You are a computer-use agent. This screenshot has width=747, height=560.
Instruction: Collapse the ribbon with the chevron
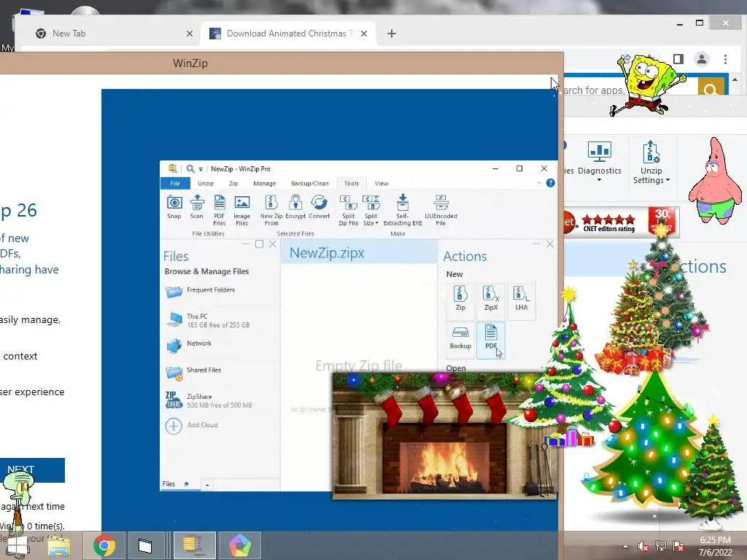pos(539,183)
